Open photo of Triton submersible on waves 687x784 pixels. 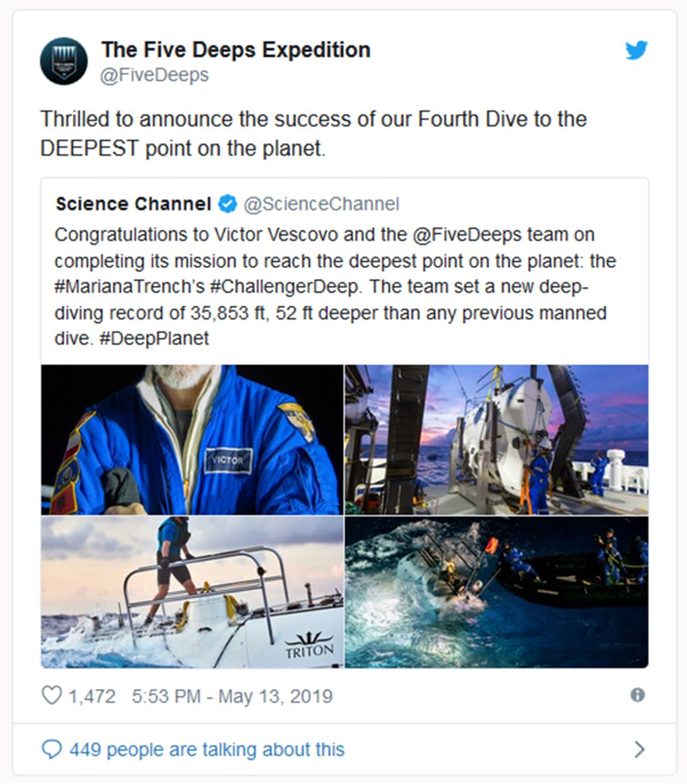click(192, 592)
